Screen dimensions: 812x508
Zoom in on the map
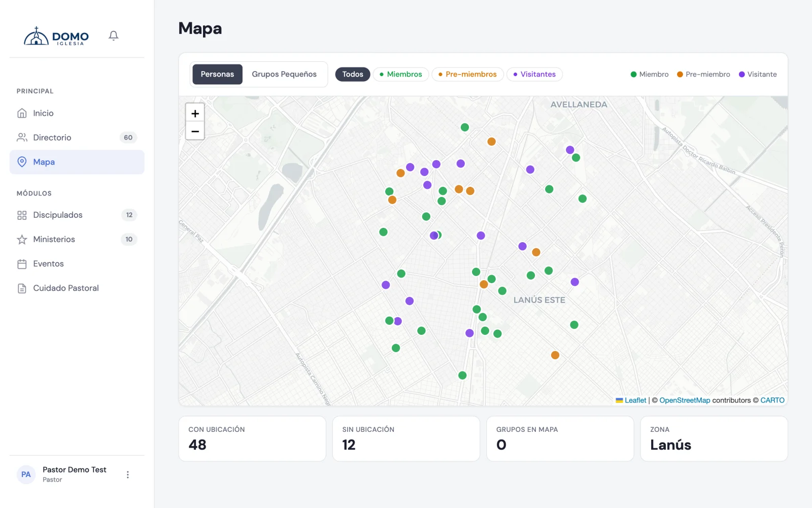195,113
